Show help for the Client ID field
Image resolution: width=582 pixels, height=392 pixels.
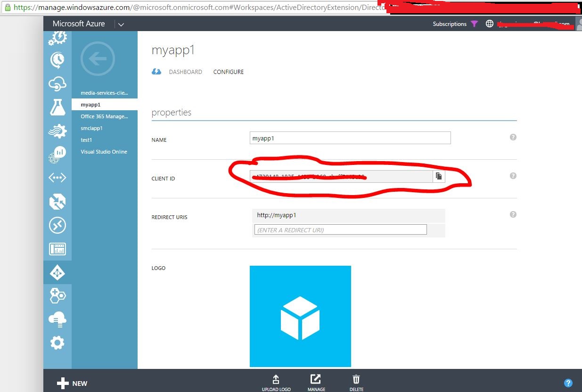click(513, 176)
